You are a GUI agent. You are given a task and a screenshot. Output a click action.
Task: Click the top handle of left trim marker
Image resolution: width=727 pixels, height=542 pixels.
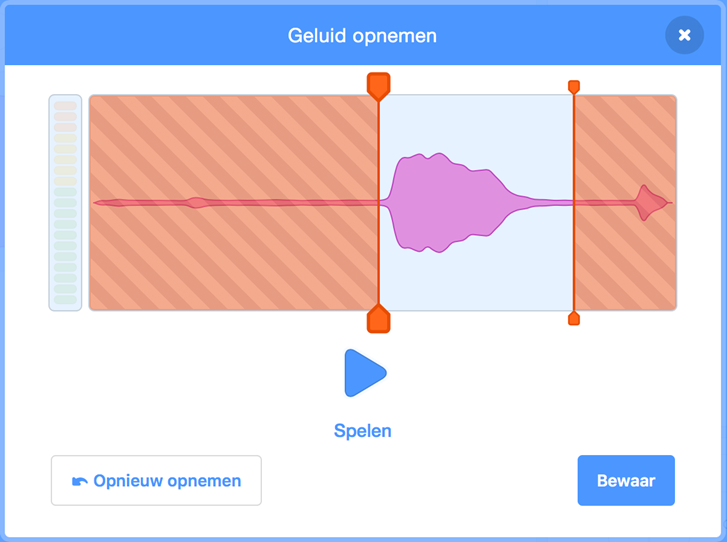pyautogui.click(x=378, y=86)
